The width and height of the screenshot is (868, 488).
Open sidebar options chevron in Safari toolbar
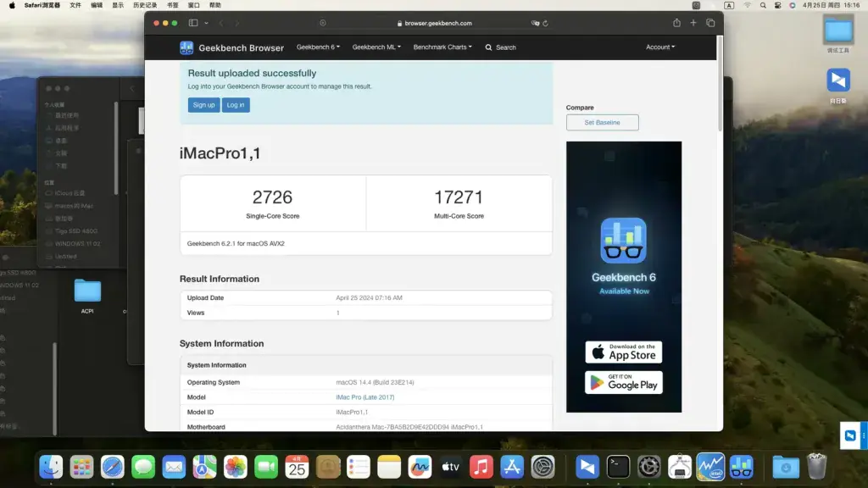pyautogui.click(x=206, y=23)
